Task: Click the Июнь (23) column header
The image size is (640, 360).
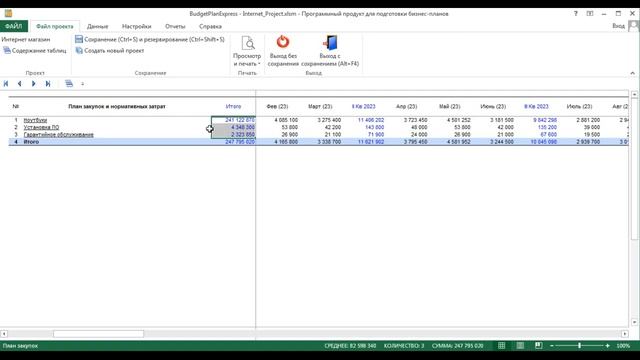Action: pos(493,107)
